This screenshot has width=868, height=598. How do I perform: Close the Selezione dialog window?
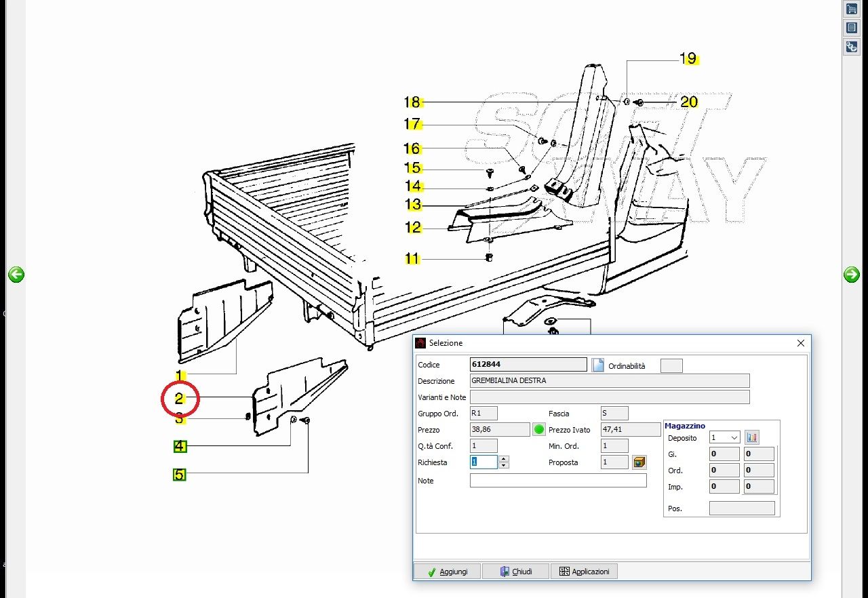(x=800, y=343)
